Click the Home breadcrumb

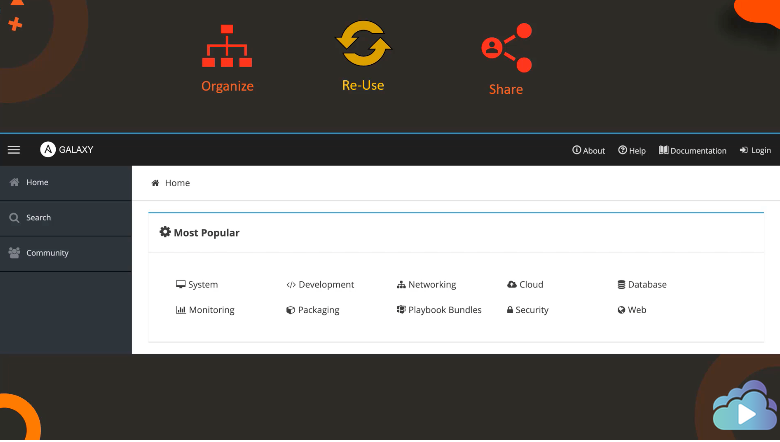click(171, 183)
